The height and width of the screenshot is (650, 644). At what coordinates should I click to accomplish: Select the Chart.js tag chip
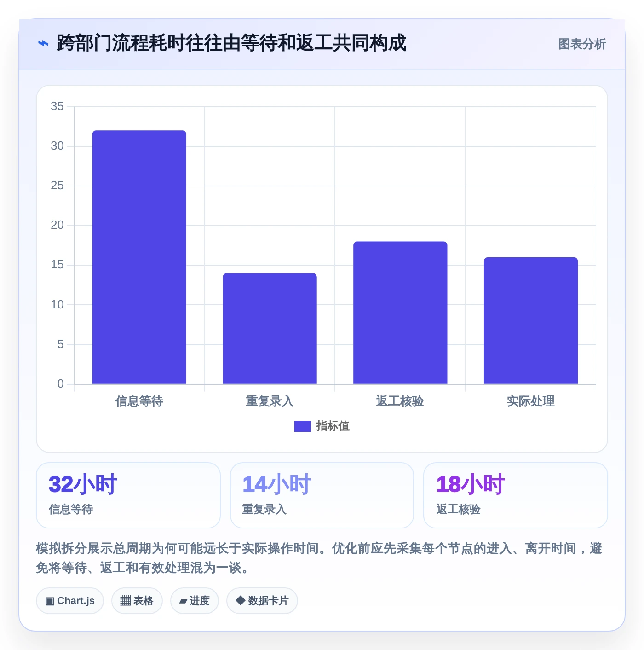(70, 601)
